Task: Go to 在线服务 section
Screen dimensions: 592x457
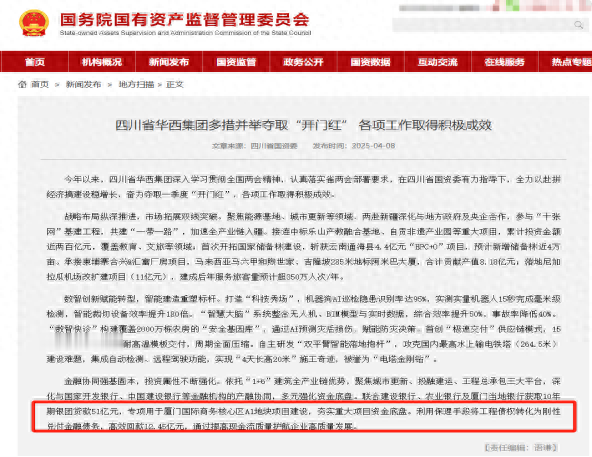Action: pyautogui.click(x=505, y=62)
